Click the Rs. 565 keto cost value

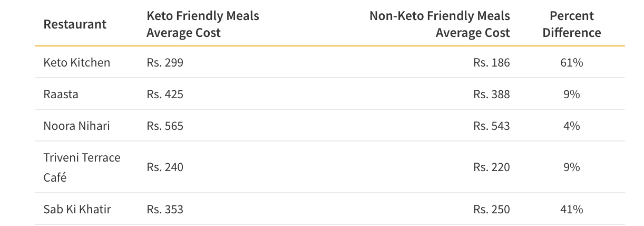pos(165,126)
